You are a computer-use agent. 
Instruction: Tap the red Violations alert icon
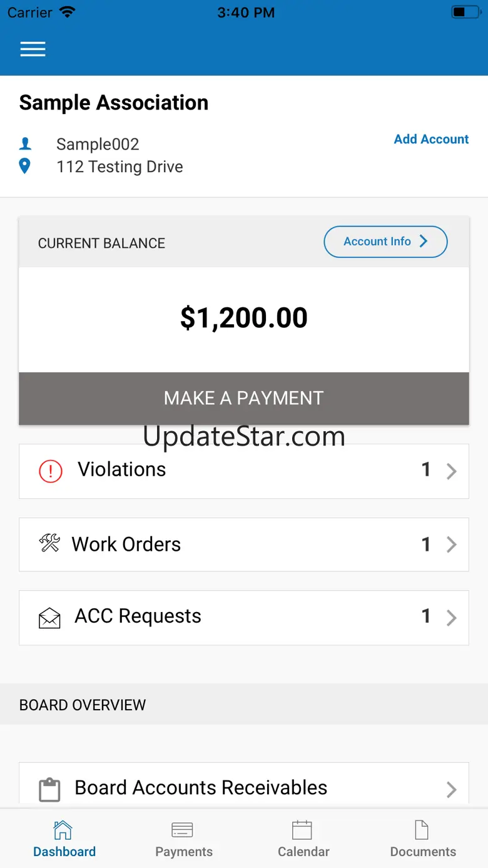pos(51,471)
